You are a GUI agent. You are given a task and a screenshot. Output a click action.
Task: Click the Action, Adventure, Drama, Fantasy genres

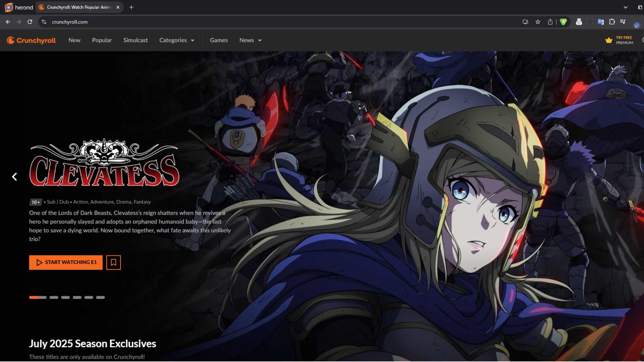coord(112,202)
